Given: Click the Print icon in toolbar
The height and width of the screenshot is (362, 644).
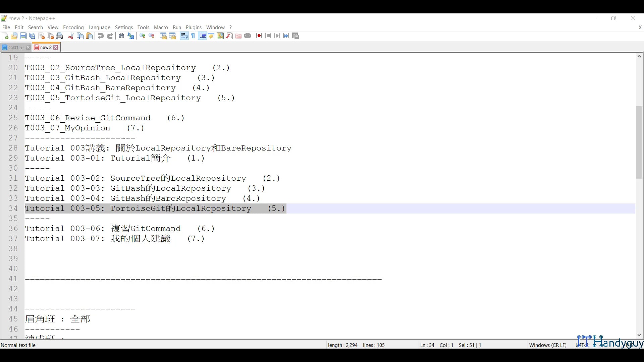Looking at the screenshot, I should (x=60, y=36).
